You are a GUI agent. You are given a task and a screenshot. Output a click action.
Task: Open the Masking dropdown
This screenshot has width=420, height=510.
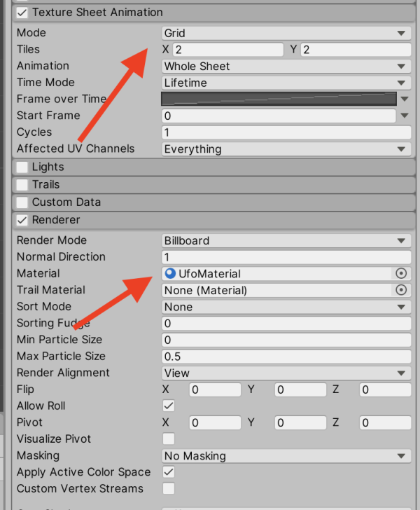click(286, 456)
